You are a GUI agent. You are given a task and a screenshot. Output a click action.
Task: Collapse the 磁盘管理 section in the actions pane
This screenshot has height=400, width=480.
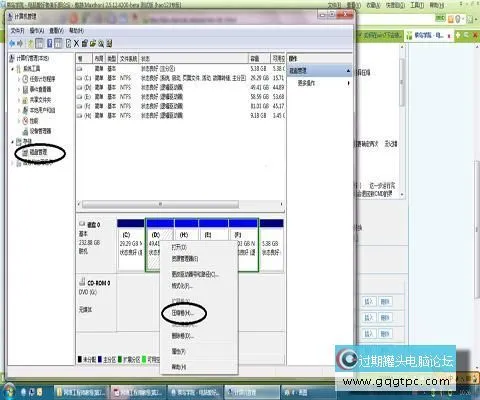348,71
